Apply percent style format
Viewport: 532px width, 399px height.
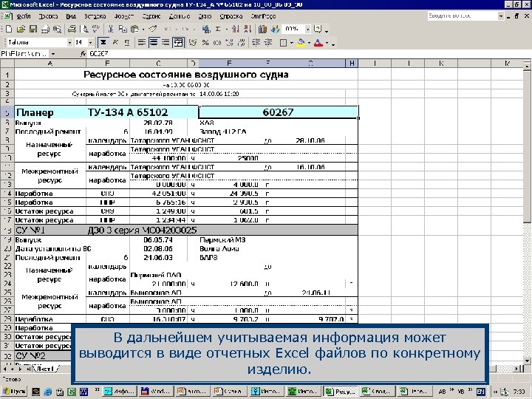point(205,43)
